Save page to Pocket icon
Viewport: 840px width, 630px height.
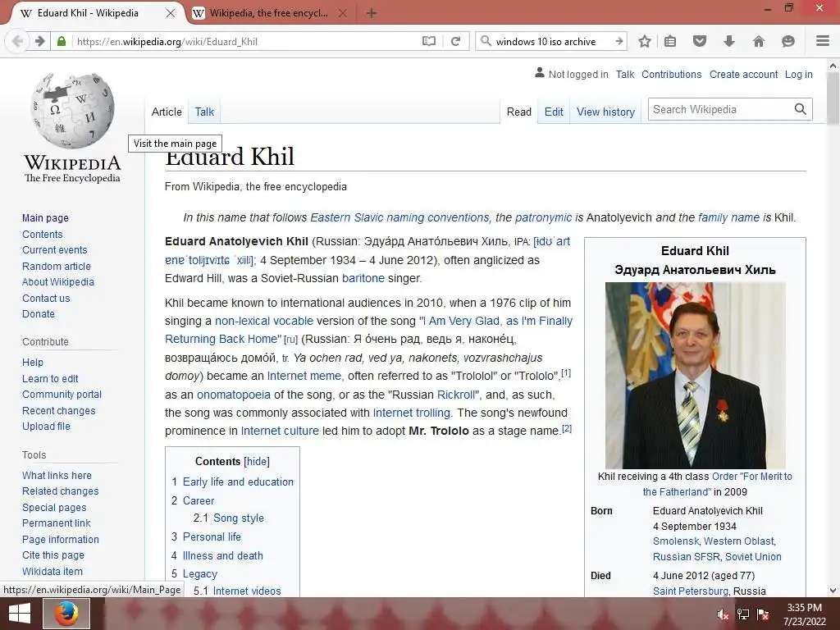tap(700, 41)
